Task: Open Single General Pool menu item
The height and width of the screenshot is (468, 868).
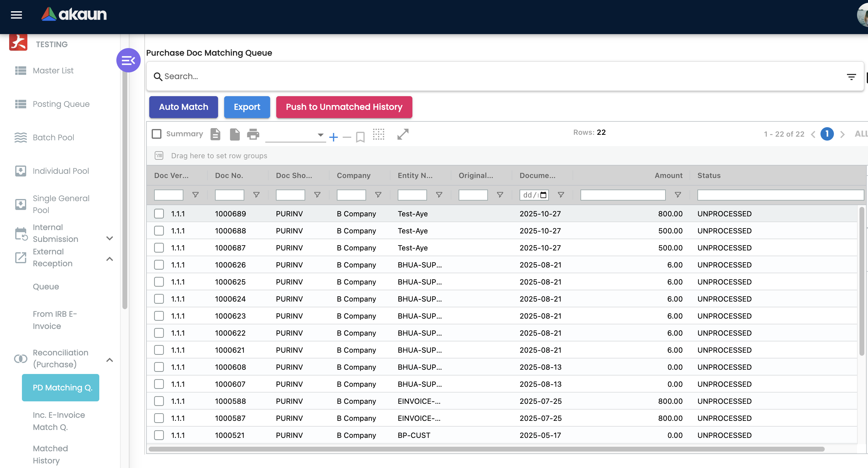Action: click(61, 204)
